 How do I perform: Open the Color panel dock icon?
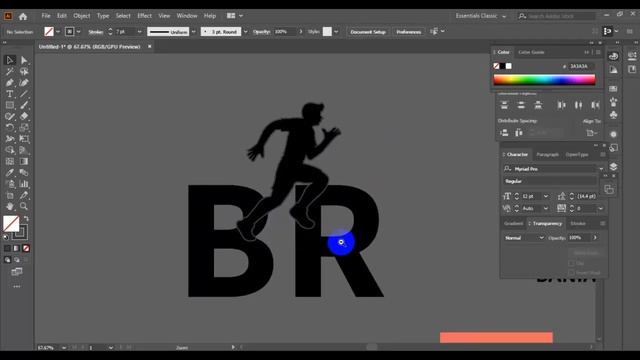[613, 56]
